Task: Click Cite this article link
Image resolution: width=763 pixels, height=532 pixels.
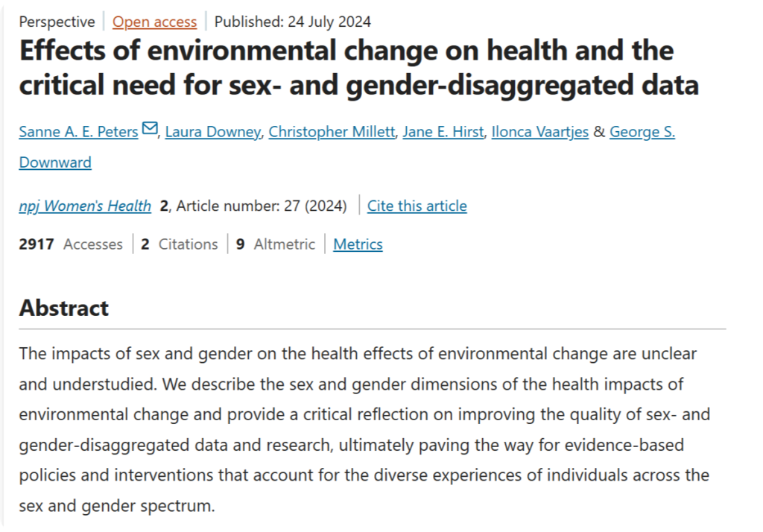Action: click(417, 206)
